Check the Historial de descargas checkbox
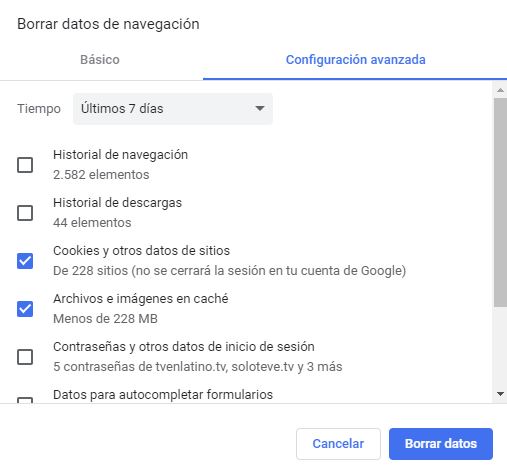The image size is (507, 474). (x=25, y=213)
